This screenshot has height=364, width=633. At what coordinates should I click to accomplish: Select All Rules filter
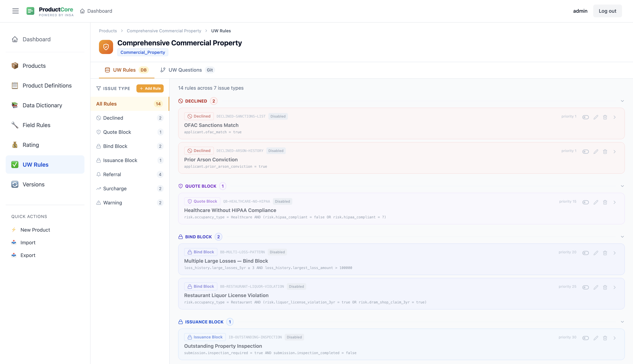[x=130, y=104]
